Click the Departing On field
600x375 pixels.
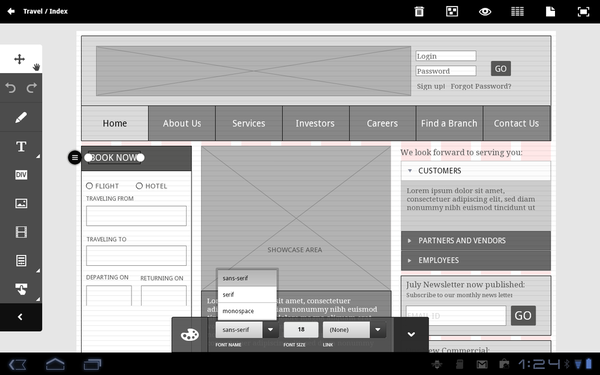109,295
